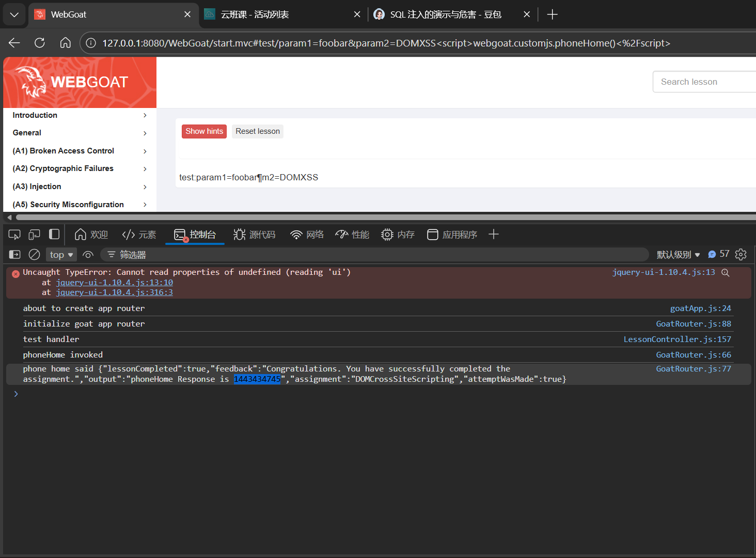The height and width of the screenshot is (558, 756).
Task: Open the top context dropdown
Action: click(x=61, y=255)
